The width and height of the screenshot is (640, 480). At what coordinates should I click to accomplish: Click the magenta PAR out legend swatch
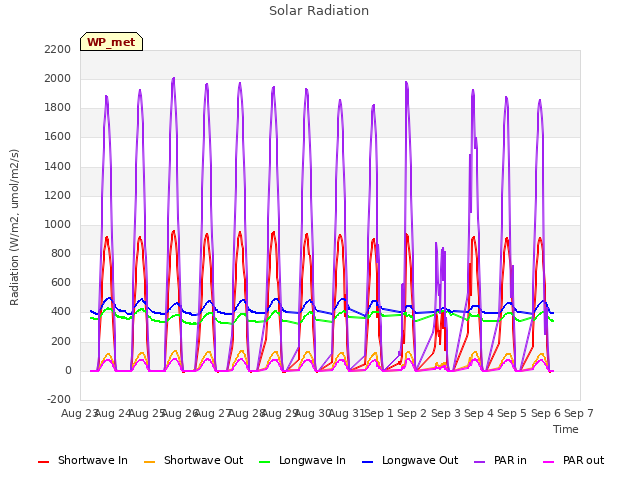click(x=549, y=462)
